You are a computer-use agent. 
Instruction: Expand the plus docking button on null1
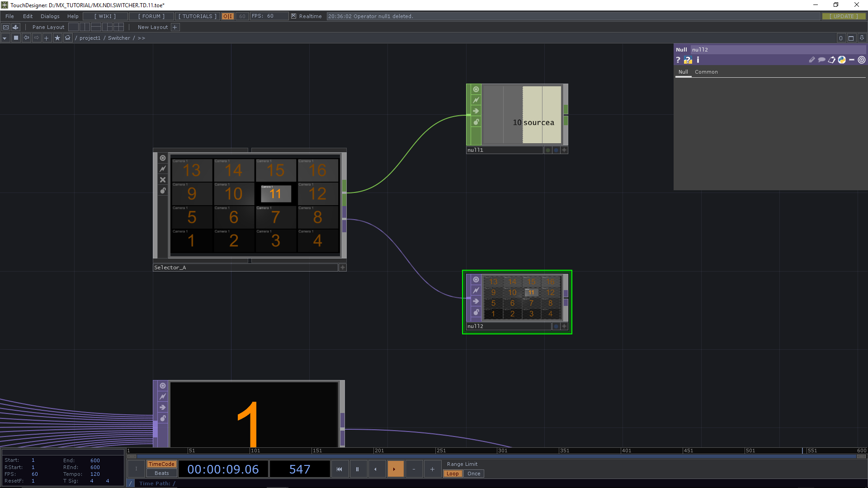pyautogui.click(x=564, y=150)
